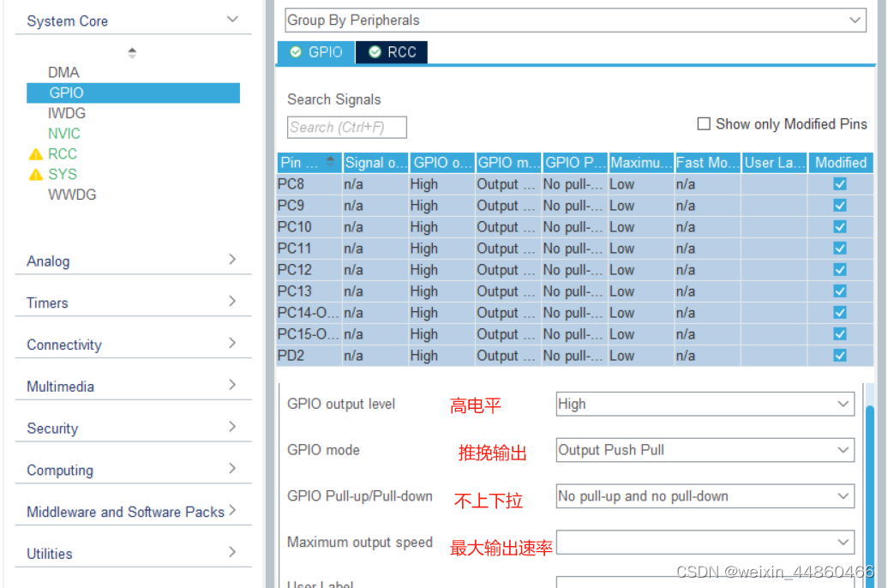The width and height of the screenshot is (888, 588).
Task: Click the green check icon on GPIO tab
Action: tap(298, 51)
